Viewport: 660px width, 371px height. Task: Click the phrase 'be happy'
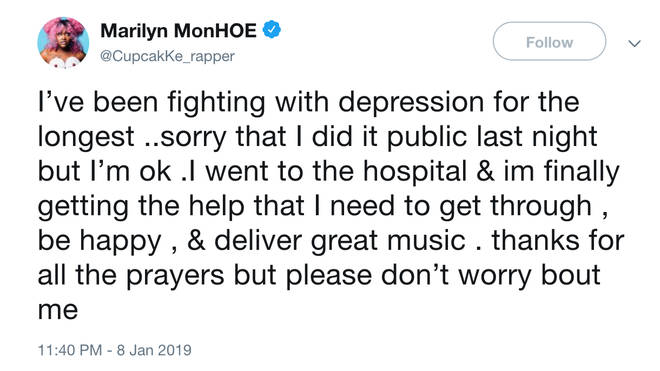click(x=100, y=242)
